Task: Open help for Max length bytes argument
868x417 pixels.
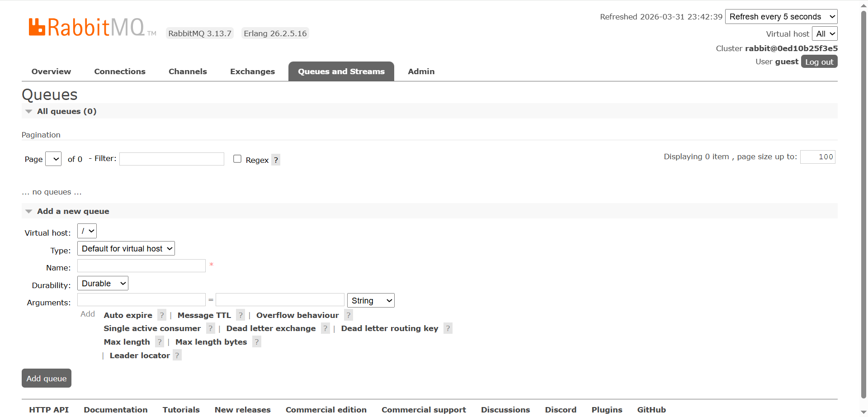Action: coord(257,342)
